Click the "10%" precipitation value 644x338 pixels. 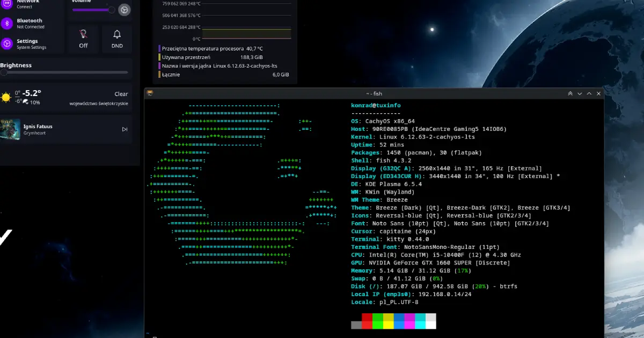[x=35, y=102]
